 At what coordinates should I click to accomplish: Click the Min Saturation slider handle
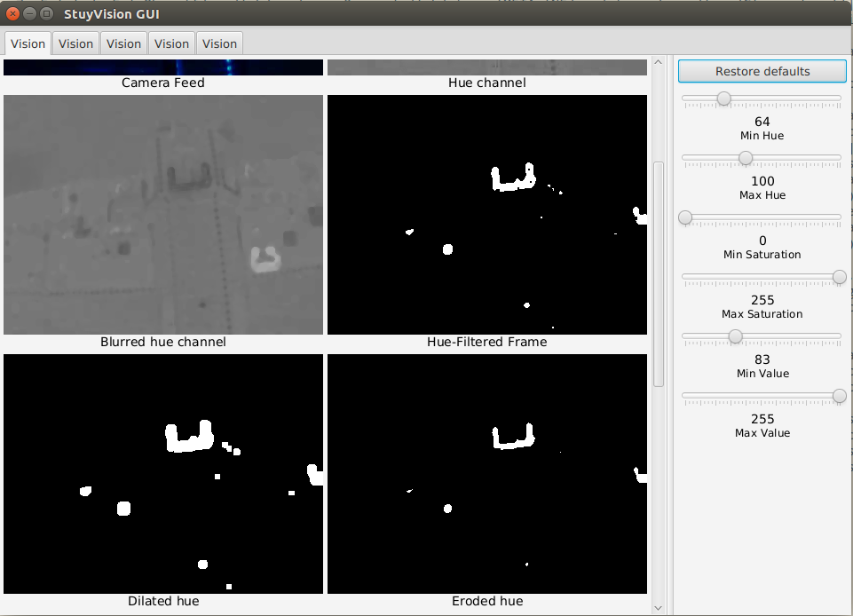685,217
